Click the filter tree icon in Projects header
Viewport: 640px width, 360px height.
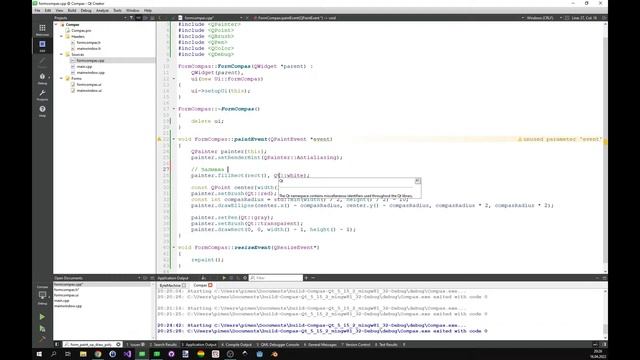[131, 18]
